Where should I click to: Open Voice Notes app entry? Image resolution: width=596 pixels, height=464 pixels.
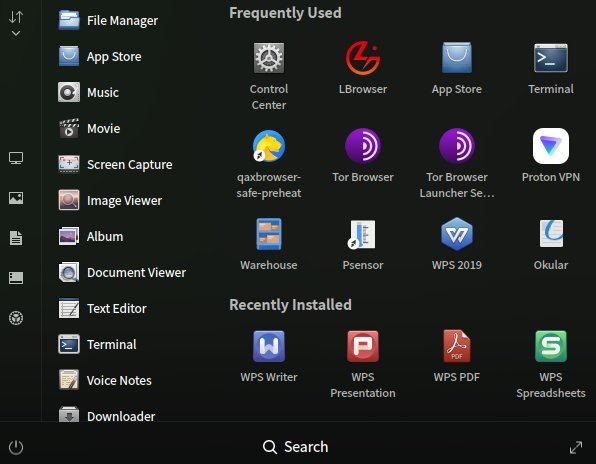(x=105, y=380)
